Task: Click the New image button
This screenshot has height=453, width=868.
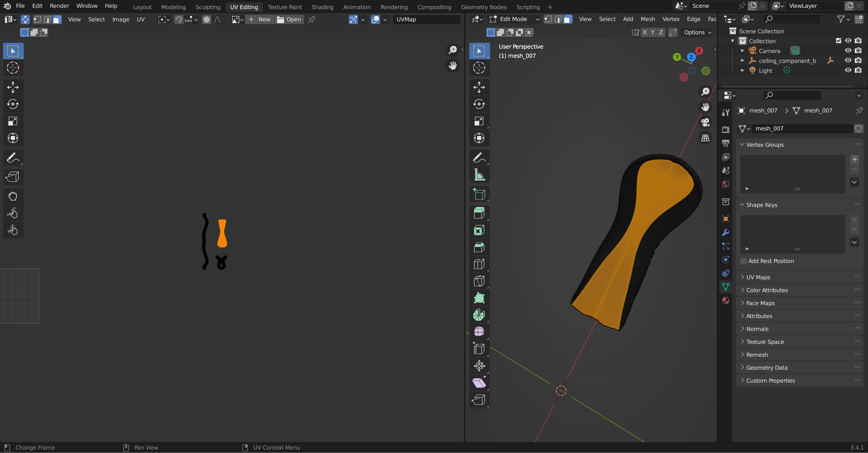Action: [x=260, y=19]
